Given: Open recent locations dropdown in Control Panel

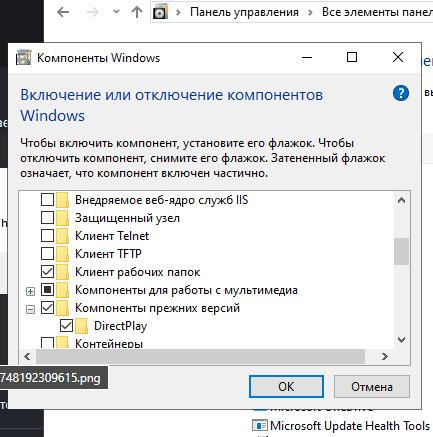Looking at the screenshot, I should 116,12.
